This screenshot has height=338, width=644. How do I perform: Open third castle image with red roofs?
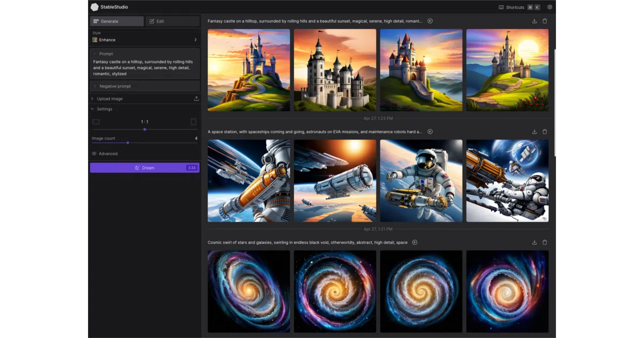click(421, 70)
